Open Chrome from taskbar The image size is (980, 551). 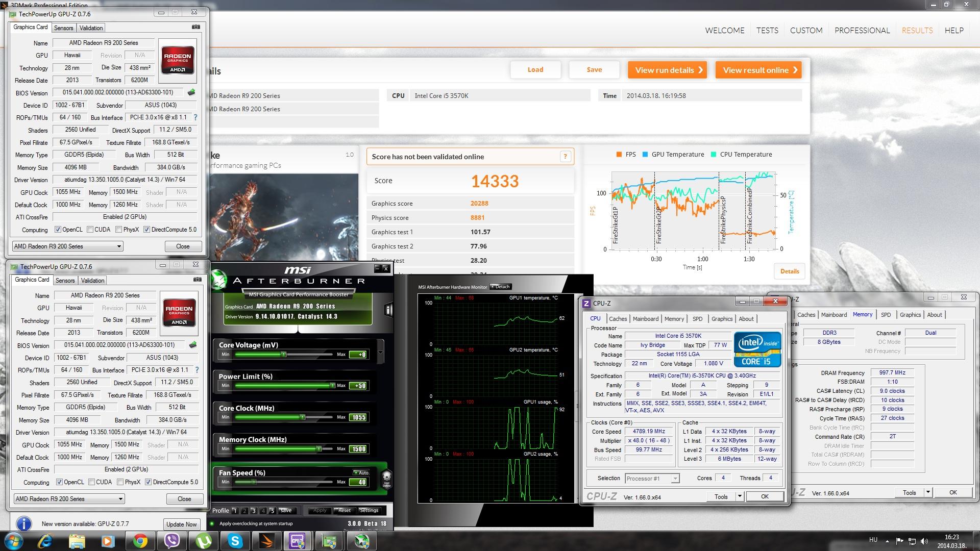coord(140,541)
